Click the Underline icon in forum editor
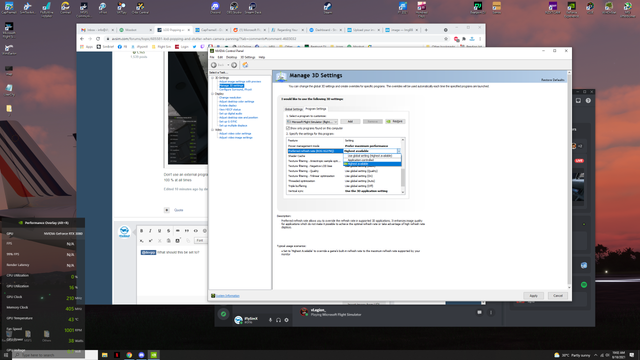 (x=159, y=231)
